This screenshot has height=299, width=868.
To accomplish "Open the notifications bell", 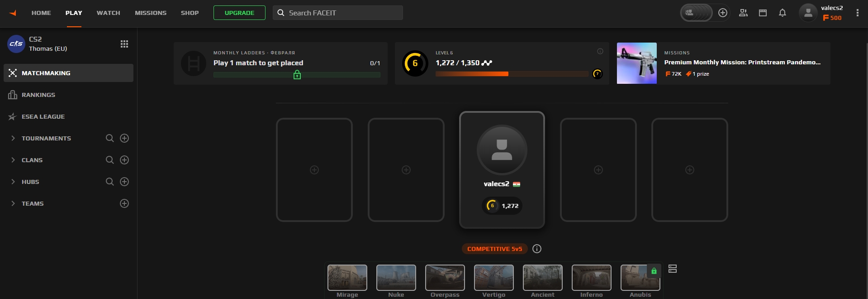I will [783, 13].
